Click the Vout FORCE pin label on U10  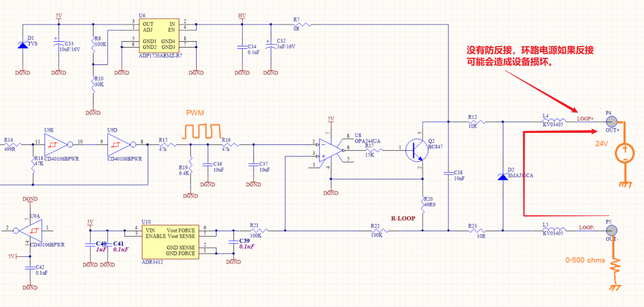click(181, 231)
